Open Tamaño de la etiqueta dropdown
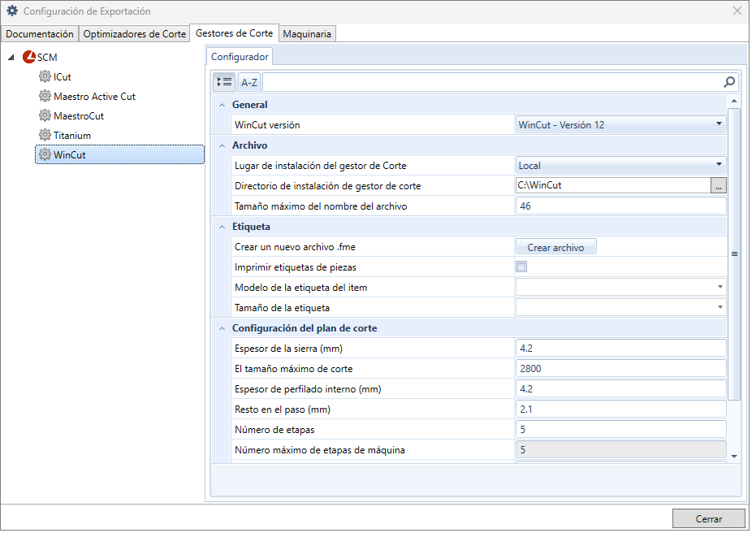This screenshot has height=533, width=756. click(x=621, y=307)
